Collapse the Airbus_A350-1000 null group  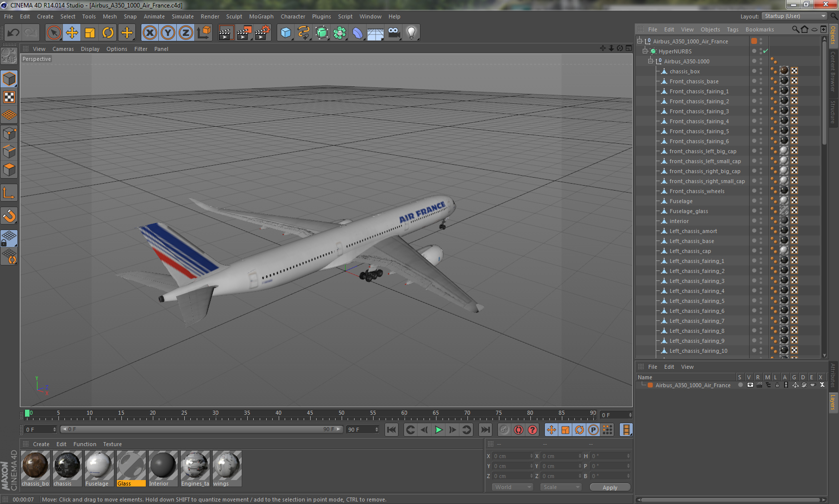coord(651,61)
